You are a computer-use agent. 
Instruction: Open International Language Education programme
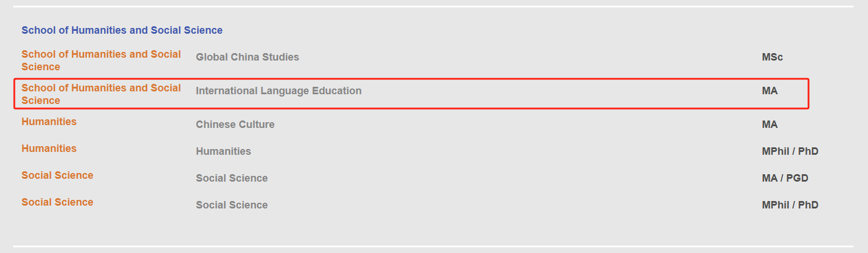tap(278, 91)
